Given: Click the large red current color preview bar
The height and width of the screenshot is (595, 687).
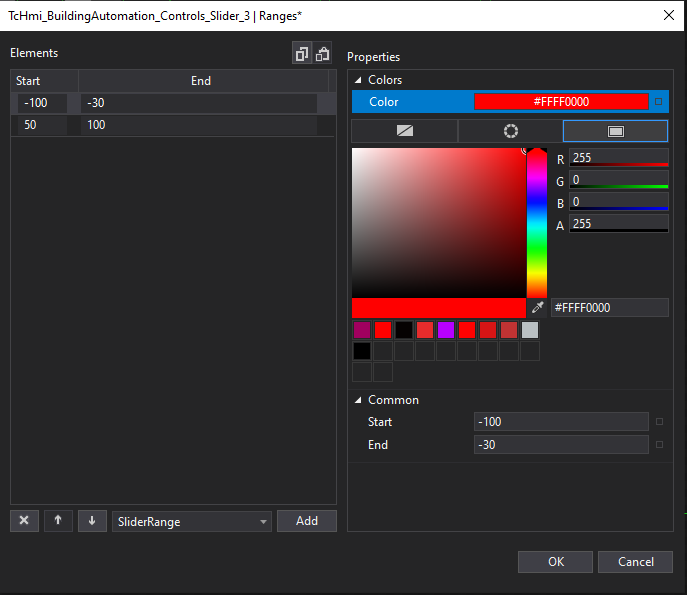Looking at the screenshot, I should coord(439,308).
